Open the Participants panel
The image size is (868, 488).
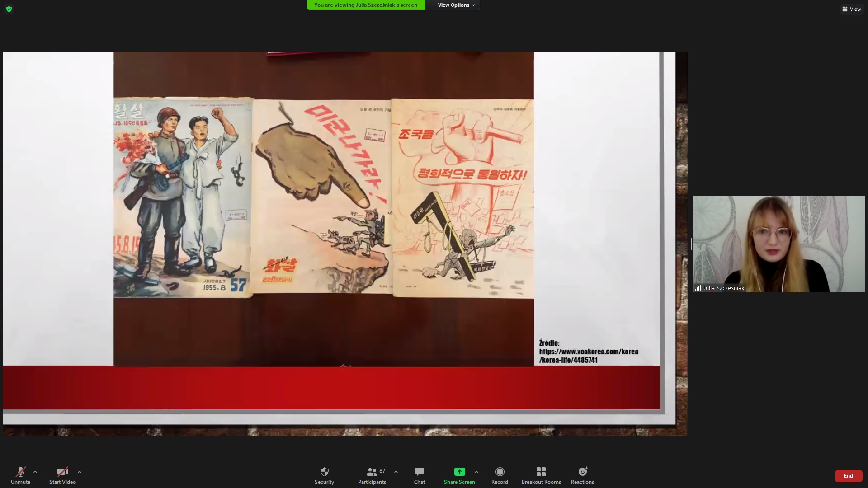372,475
